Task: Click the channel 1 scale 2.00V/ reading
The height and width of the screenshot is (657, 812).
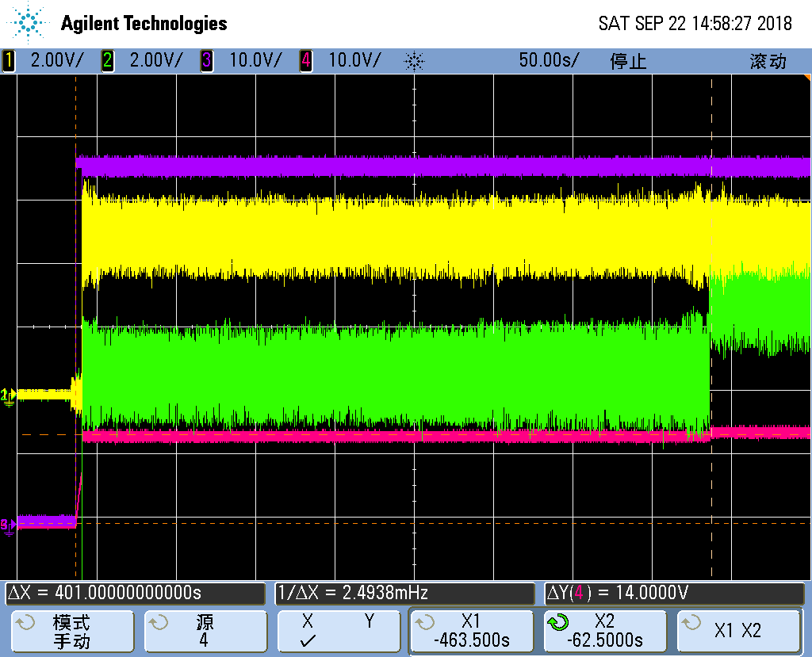Action: (x=57, y=60)
